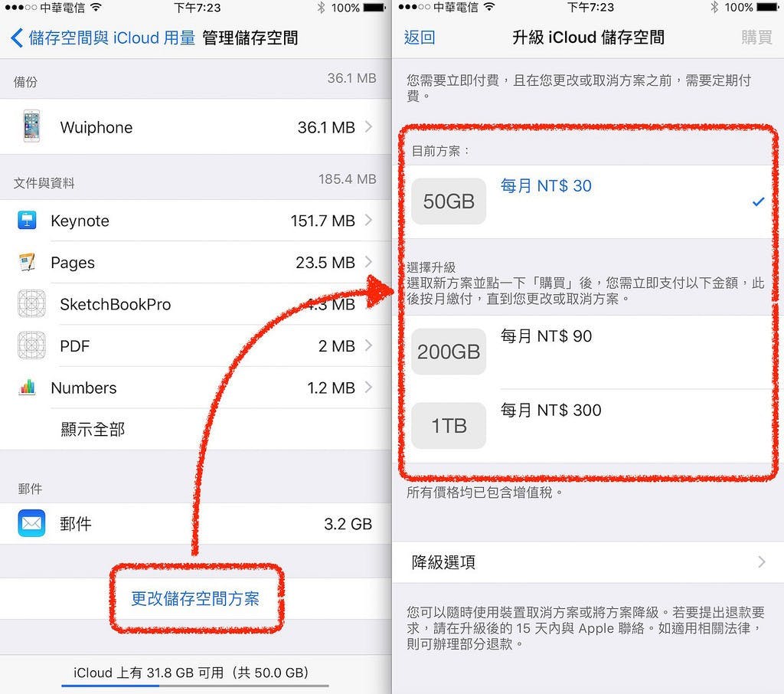Choose the 1TB NT$ 300 plan
This screenshot has height=694, width=784.
[588, 426]
